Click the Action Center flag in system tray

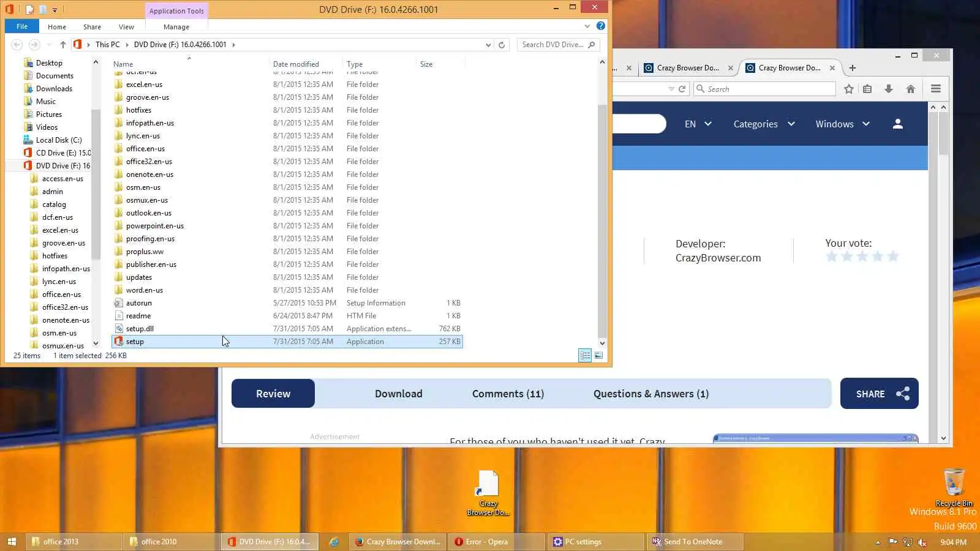[892, 542]
